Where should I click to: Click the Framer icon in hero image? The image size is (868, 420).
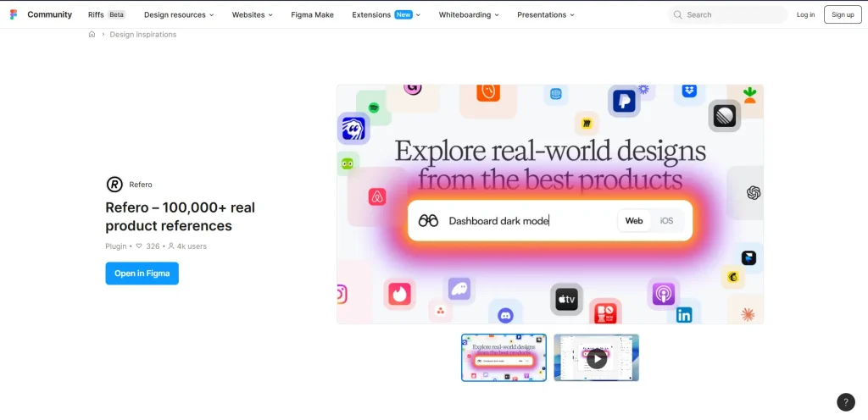[748, 258]
